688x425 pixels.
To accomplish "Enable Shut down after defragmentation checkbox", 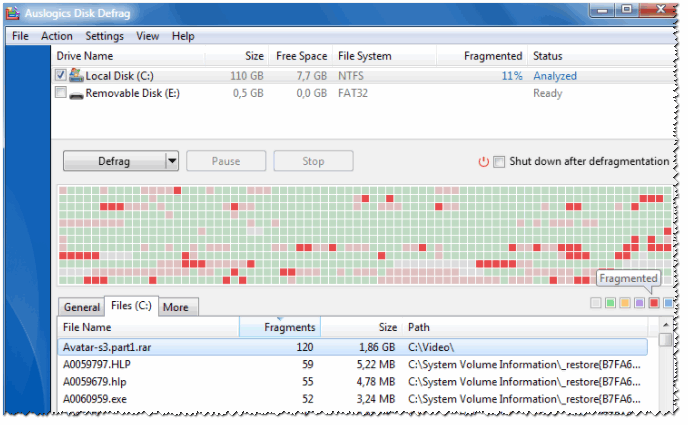I will [x=499, y=161].
